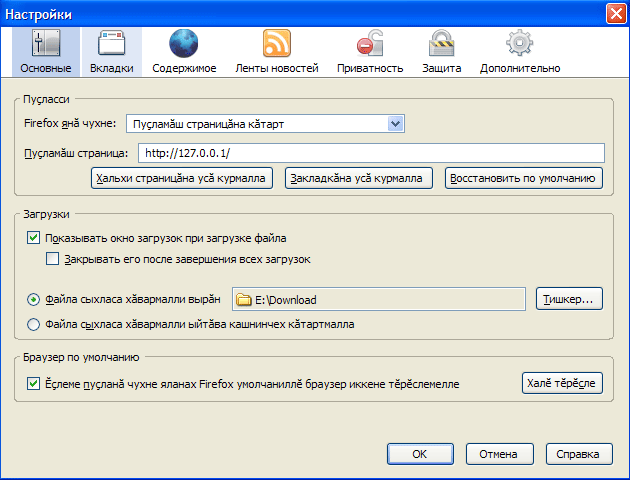Click the home page URL field

(371, 153)
